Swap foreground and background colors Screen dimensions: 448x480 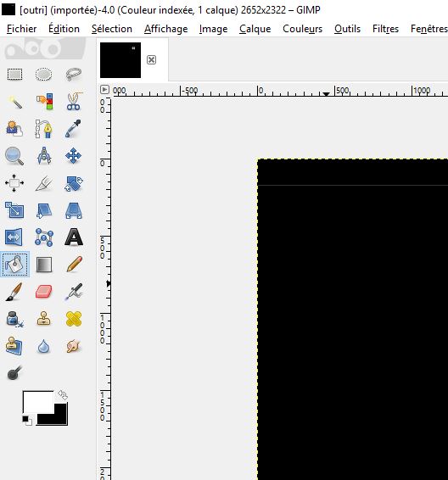[x=63, y=394]
